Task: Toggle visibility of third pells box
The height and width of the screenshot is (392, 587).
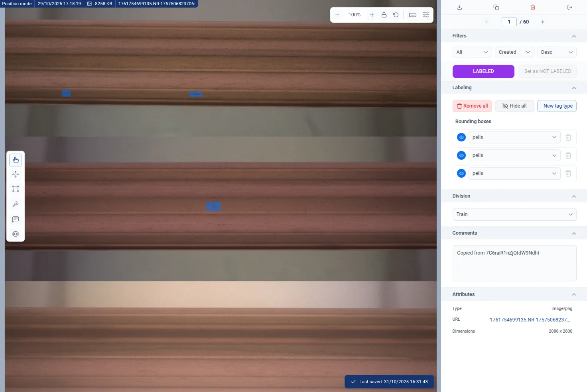Action: pyautogui.click(x=461, y=173)
